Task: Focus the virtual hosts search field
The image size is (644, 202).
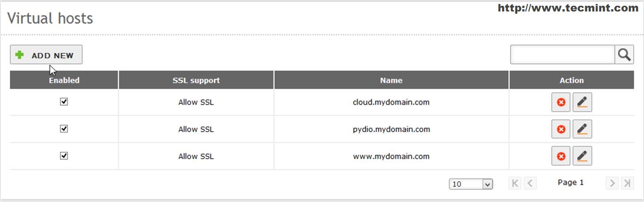Action: click(562, 54)
